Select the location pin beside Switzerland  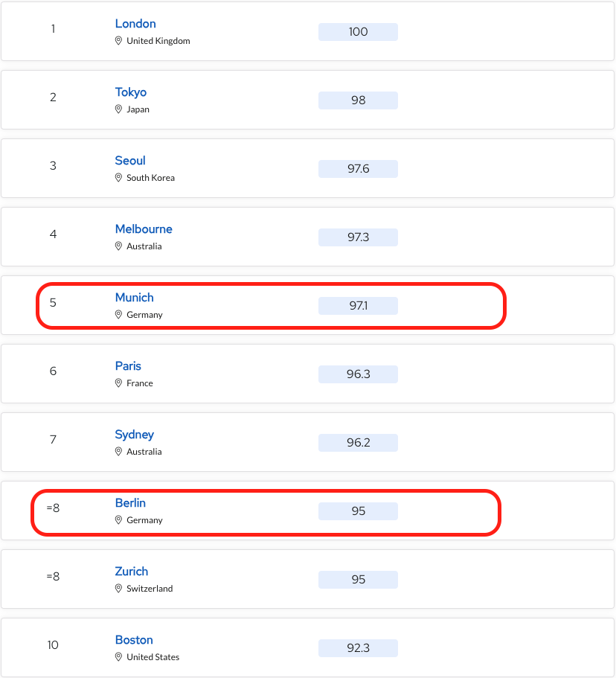click(118, 589)
